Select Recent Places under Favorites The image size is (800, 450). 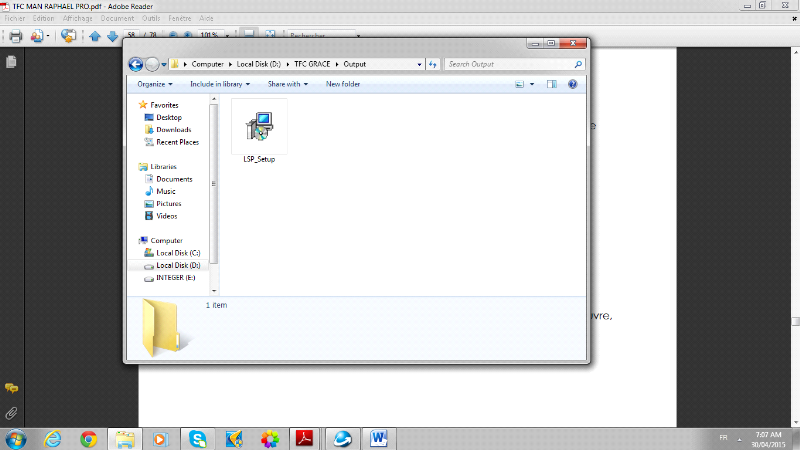178,142
